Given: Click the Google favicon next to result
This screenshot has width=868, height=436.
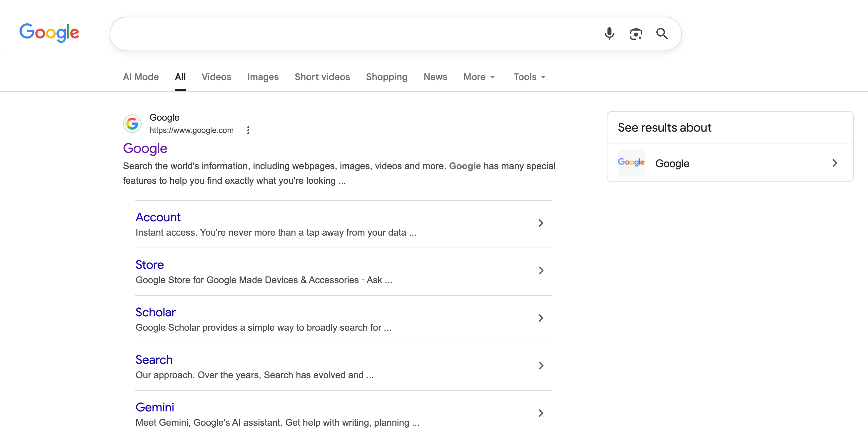Looking at the screenshot, I should click(132, 124).
